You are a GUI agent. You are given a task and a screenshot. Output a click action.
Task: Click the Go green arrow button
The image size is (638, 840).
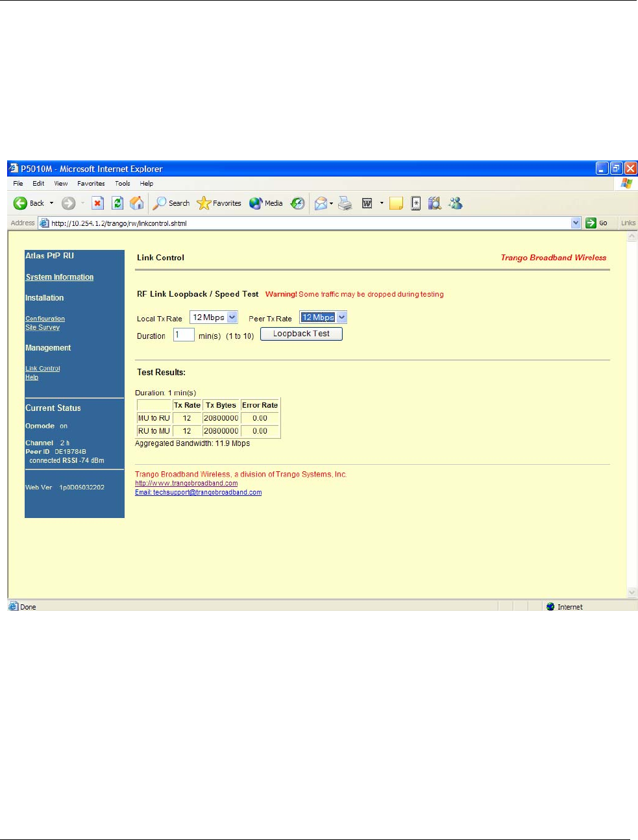(596, 223)
